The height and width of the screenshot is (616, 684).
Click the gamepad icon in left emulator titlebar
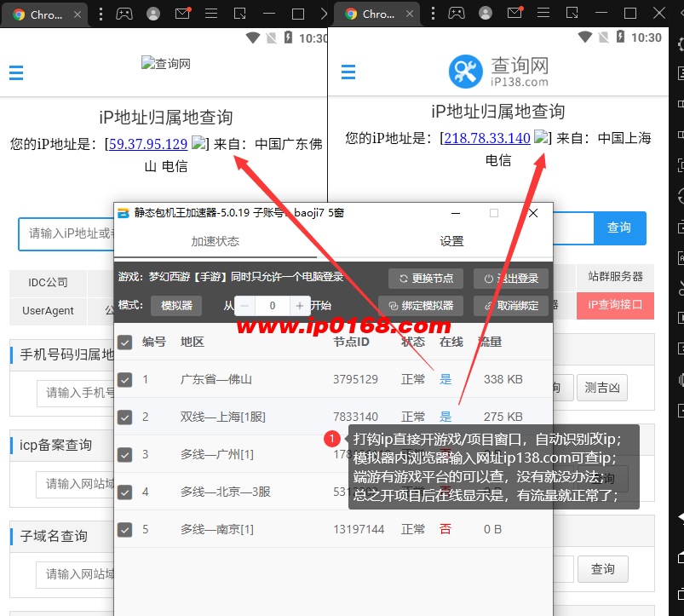(x=124, y=14)
